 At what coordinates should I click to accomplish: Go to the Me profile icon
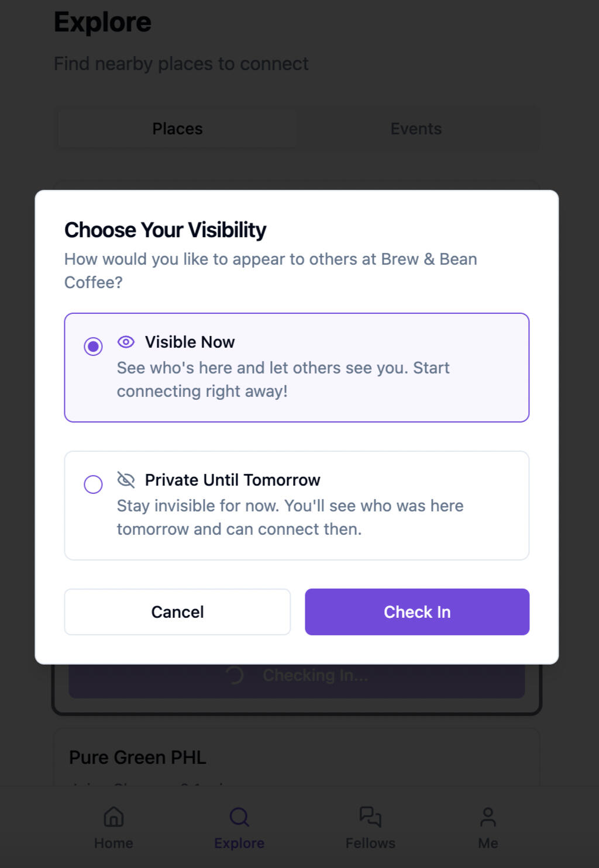pyautogui.click(x=488, y=817)
